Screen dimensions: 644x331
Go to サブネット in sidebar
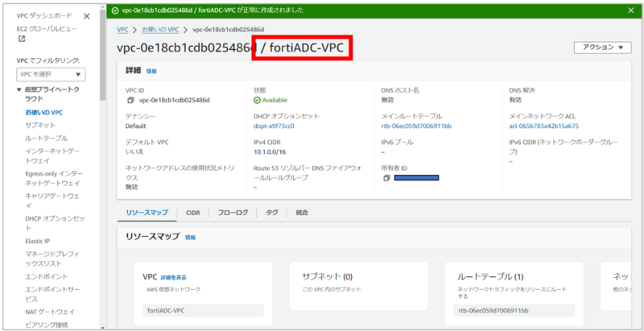40,125
